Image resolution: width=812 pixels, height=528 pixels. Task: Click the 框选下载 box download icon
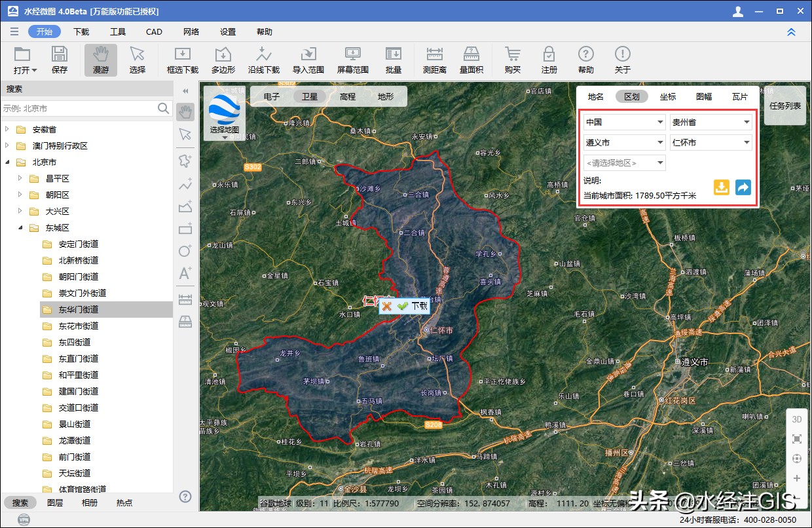click(182, 55)
